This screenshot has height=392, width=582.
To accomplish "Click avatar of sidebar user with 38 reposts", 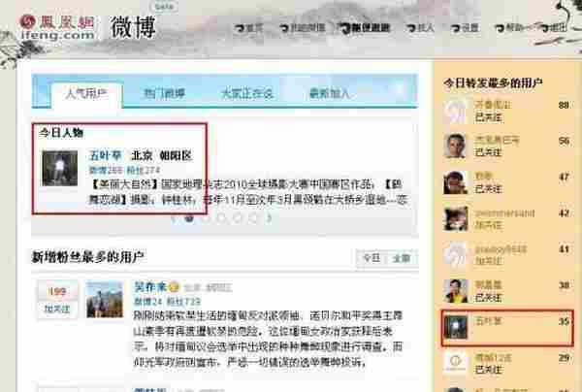I will pyautogui.click(x=455, y=291).
